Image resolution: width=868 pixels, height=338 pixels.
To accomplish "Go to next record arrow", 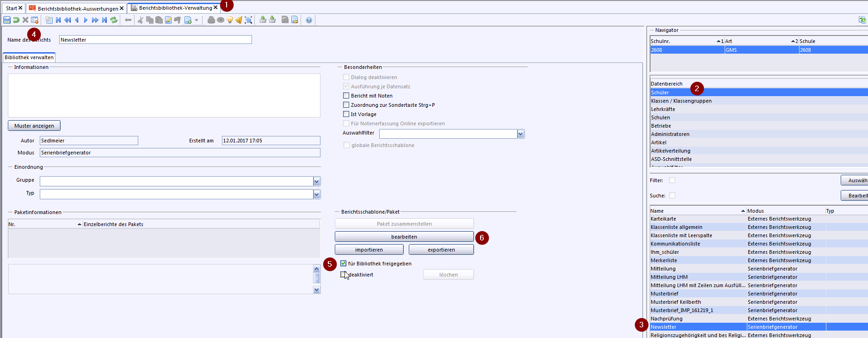I will coord(86,20).
